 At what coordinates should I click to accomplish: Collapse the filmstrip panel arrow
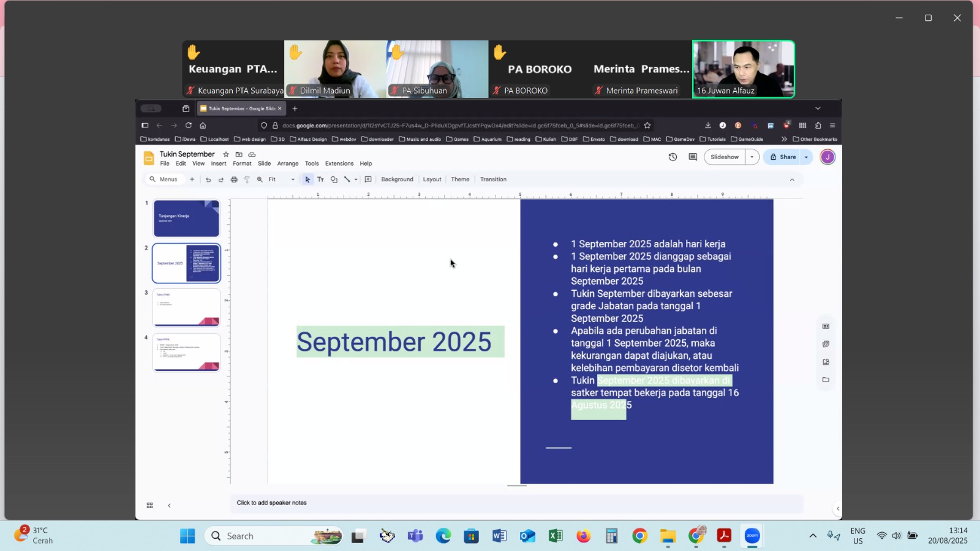pos(169,506)
